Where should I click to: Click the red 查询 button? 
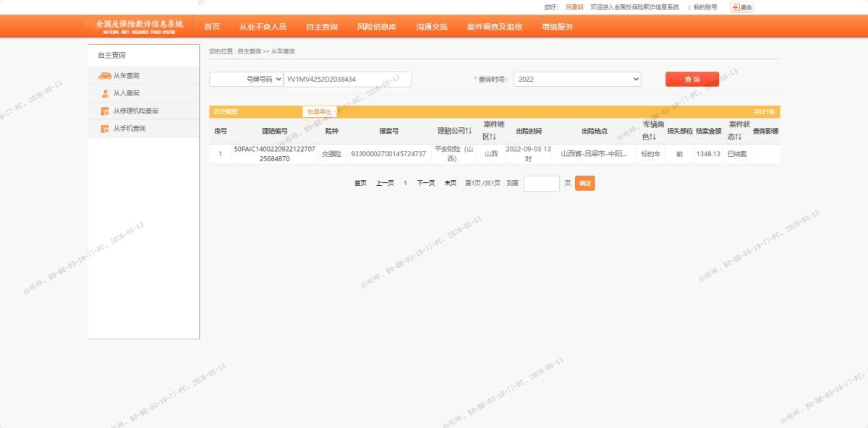pos(692,79)
